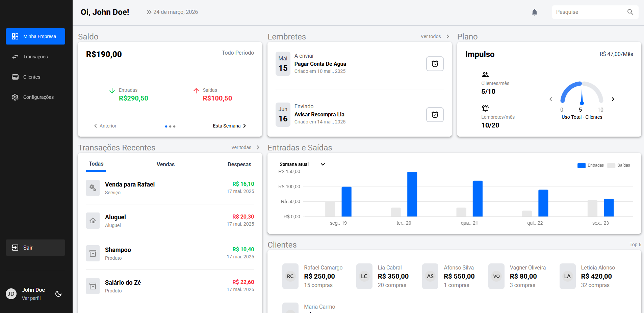Toggle the Saídas legend in the chart
Viewport: 644px width, 313px height.
click(x=619, y=165)
